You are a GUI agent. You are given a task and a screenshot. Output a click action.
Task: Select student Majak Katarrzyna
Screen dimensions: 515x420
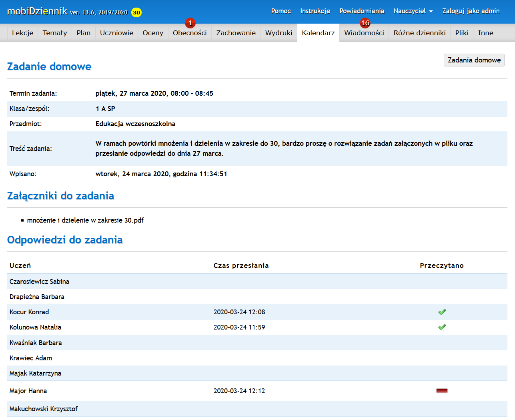click(x=35, y=373)
